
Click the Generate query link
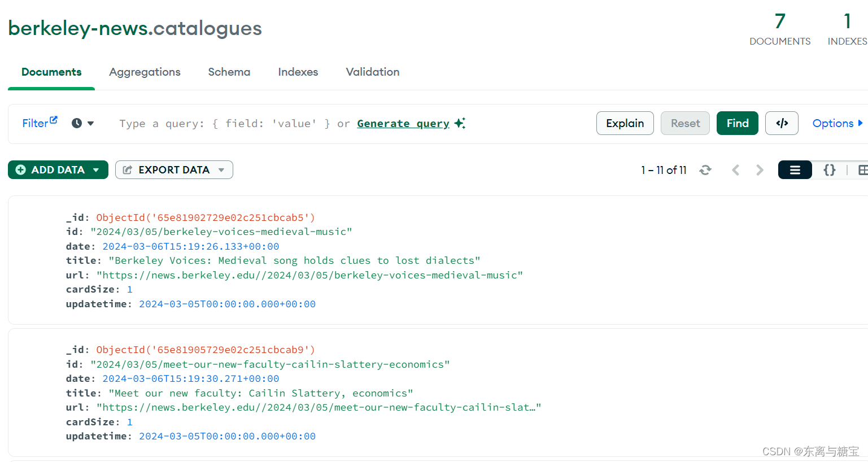coord(403,123)
